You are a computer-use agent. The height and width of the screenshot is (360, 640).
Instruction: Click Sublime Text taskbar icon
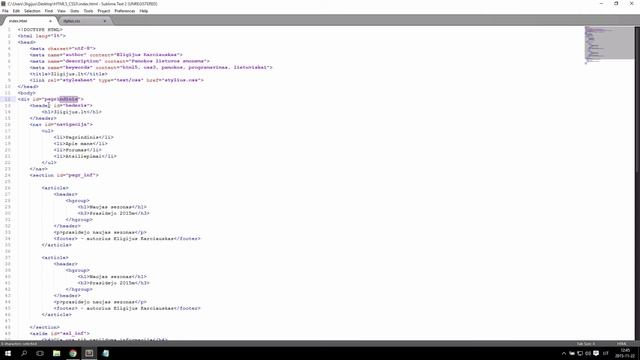[x=89, y=353]
